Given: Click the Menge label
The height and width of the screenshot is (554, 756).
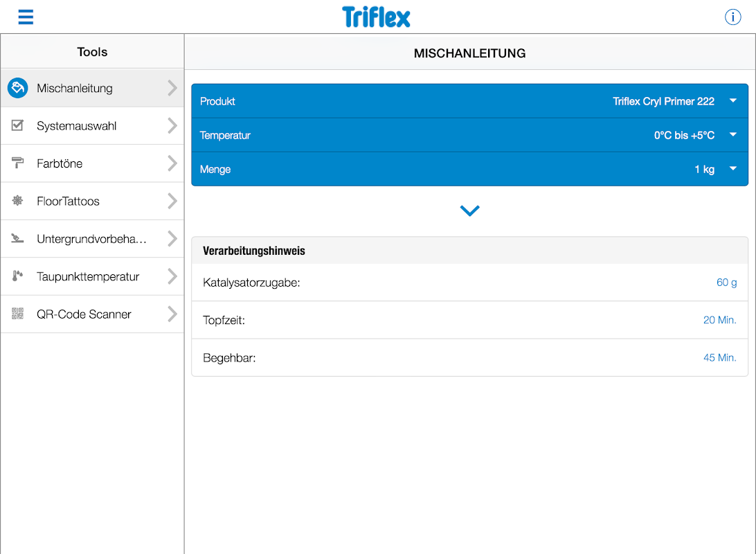Looking at the screenshot, I should pyautogui.click(x=215, y=169).
